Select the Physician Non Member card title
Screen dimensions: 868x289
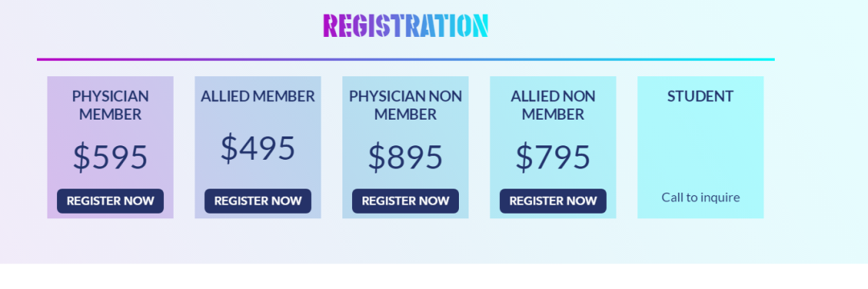[x=405, y=105]
